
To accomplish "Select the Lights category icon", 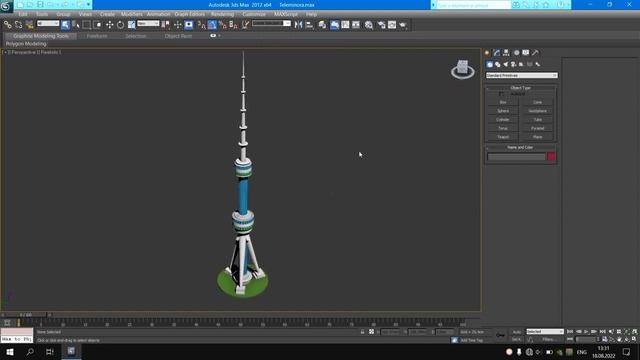I will click(506, 64).
